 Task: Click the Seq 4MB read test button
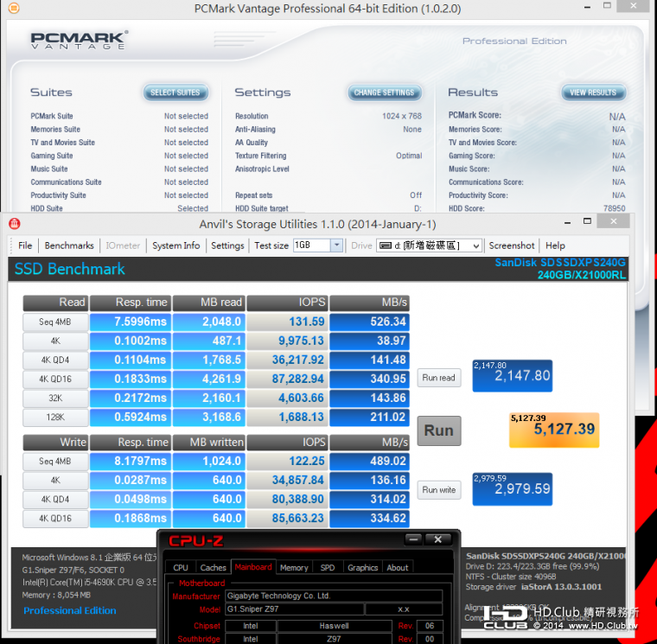(x=55, y=322)
